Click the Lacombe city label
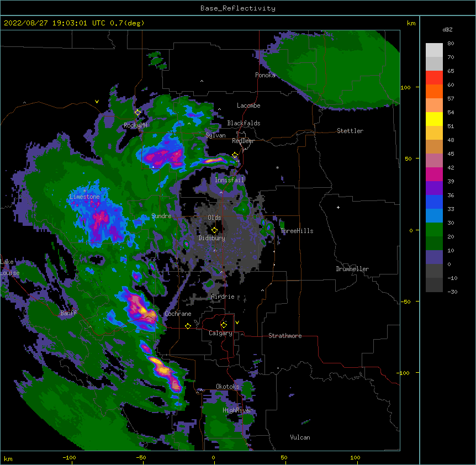Image resolution: width=476 pixels, height=465 pixels. [x=248, y=105]
